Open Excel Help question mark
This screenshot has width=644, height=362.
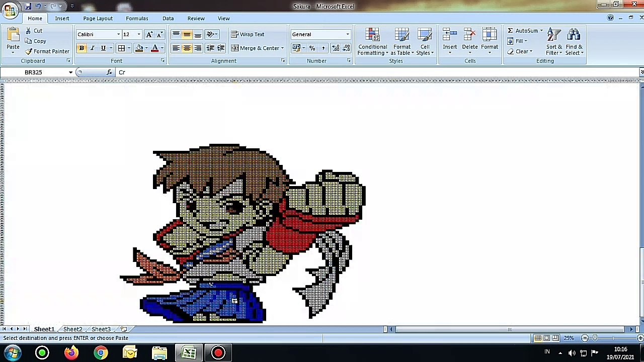pyautogui.click(x=610, y=18)
